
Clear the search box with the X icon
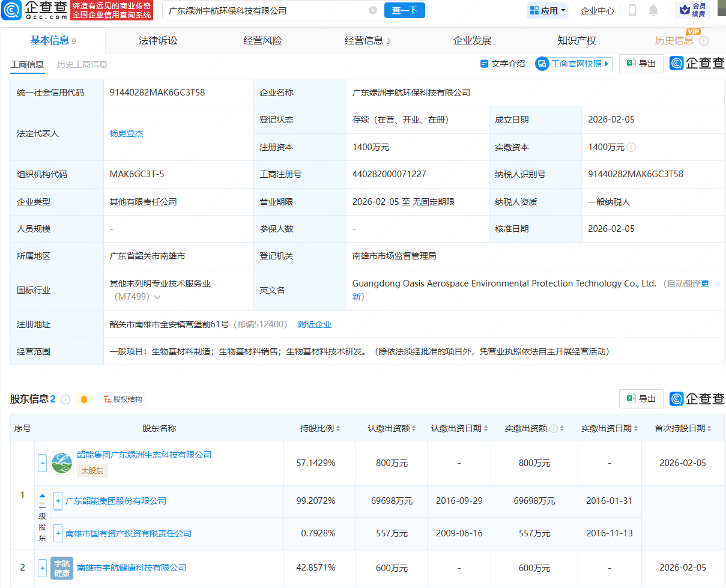(373, 10)
